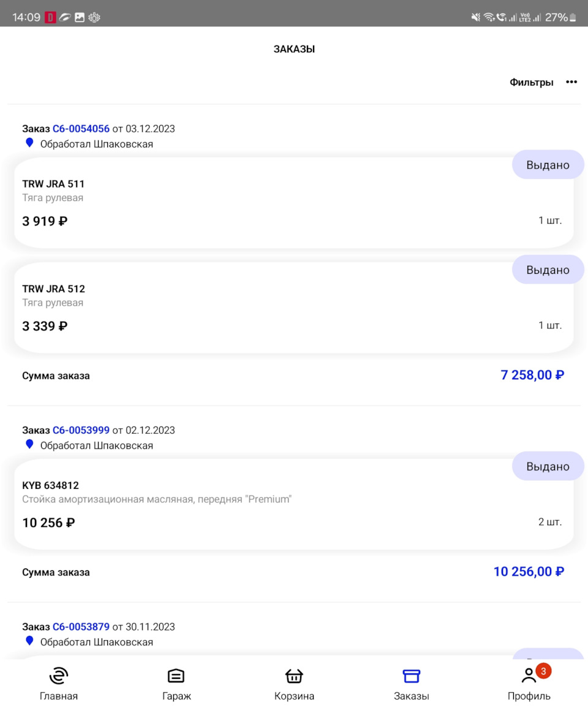Tap location pin of order C6-0053879
Screen dimensions: 588x707
point(29,641)
